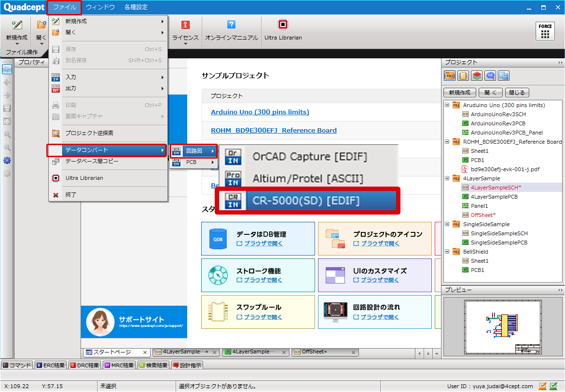
Task: Toggle the layer stack filter in project panel
Action: 476,76
